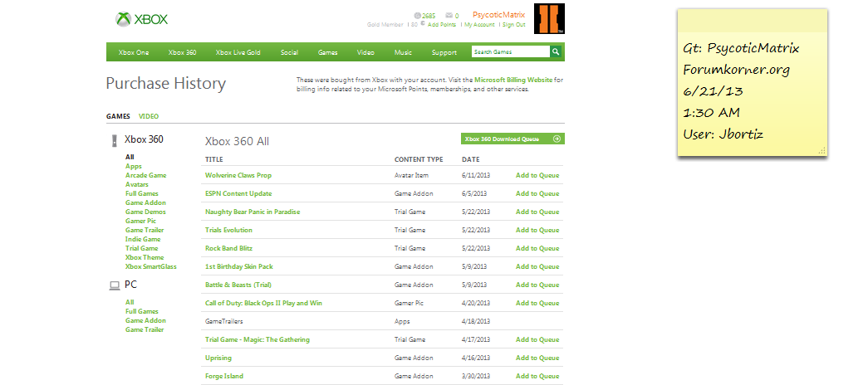Add ESPN Content Update to queue

[537, 193]
